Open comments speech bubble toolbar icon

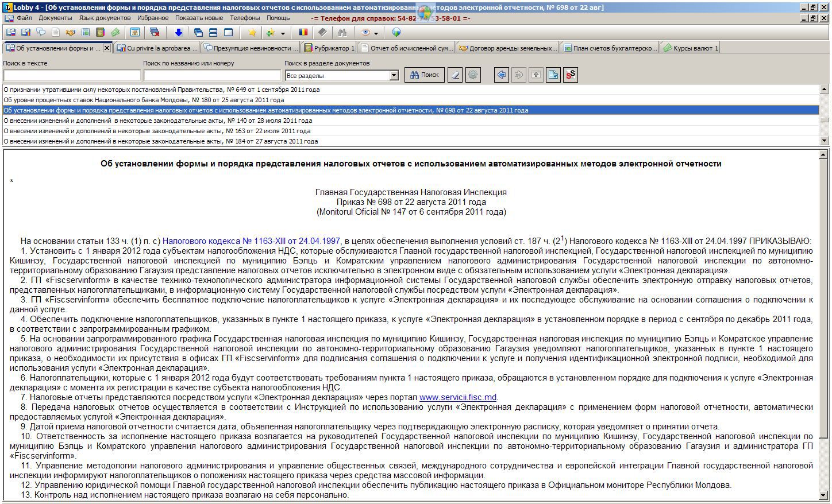pos(41,33)
